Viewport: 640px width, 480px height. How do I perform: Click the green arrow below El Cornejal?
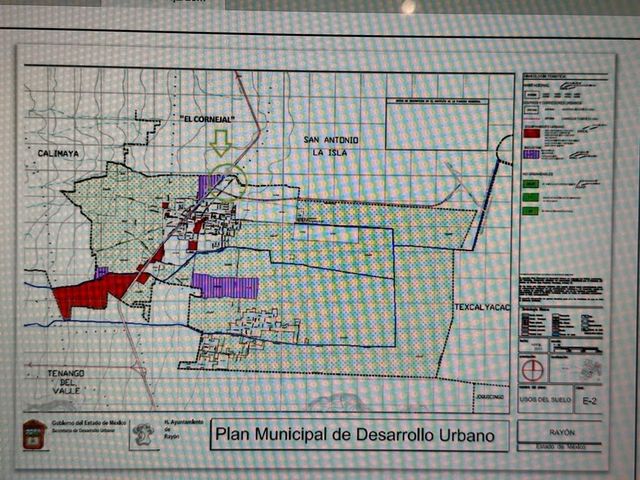pyautogui.click(x=221, y=144)
